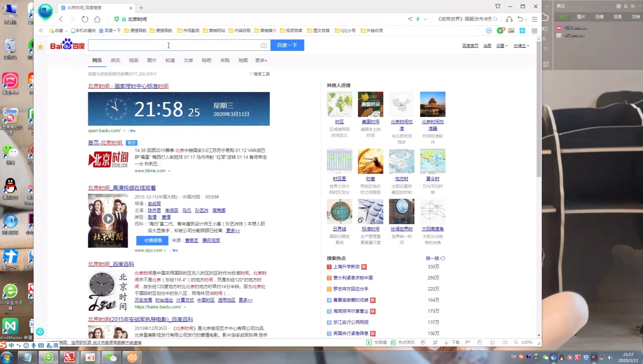Reload the page with the refresh icon
The width and height of the screenshot is (643, 364).
85,19
